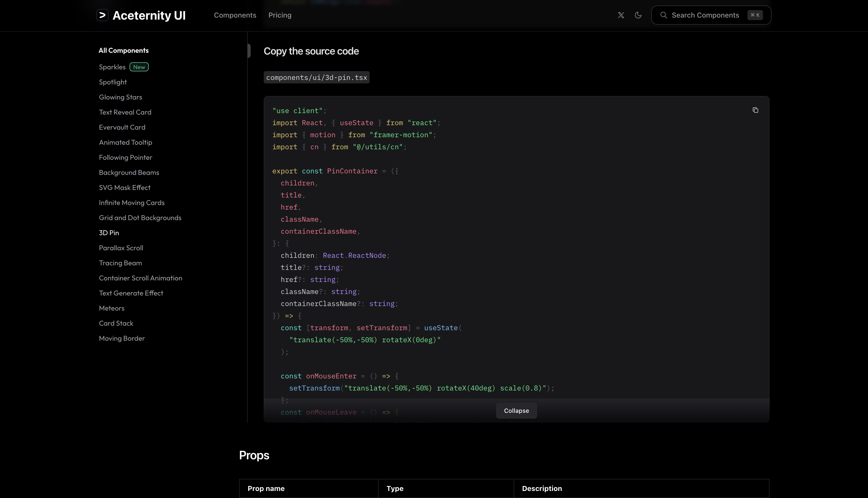Click the useState transform declaration line
The height and width of the screenshot is (498, 868).
pyautogui.click(x=371, y=328)
